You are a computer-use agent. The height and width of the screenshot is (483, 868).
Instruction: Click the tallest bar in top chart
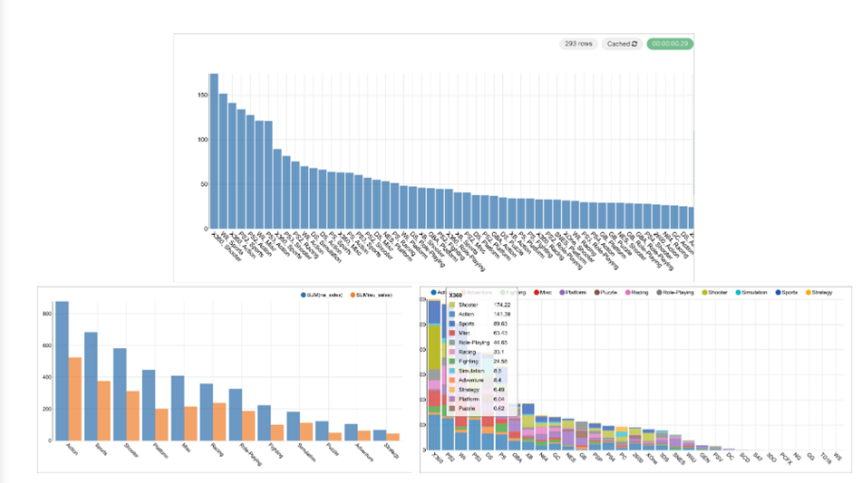click(214, 152)
